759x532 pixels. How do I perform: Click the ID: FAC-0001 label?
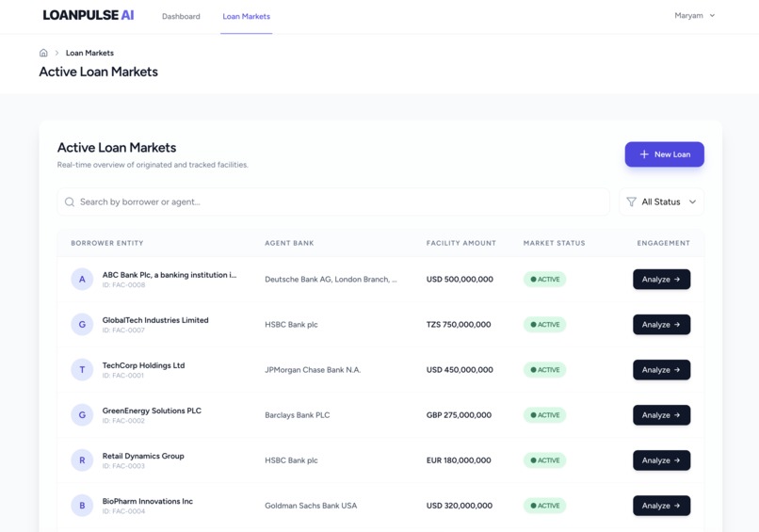(x=123, y=376)
